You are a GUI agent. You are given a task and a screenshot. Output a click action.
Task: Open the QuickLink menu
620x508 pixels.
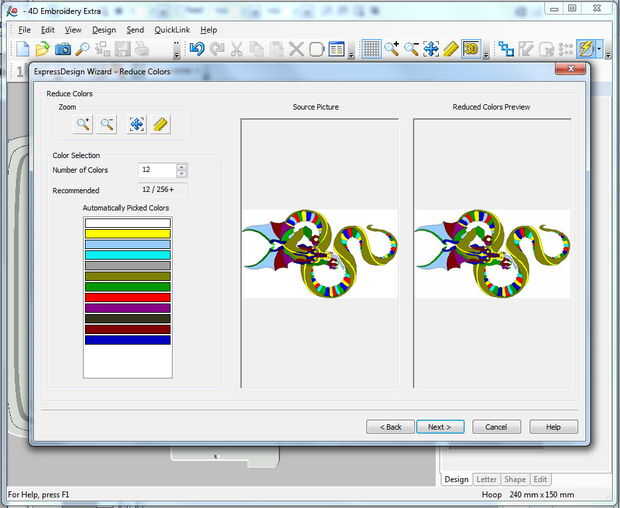click(172, 30)
